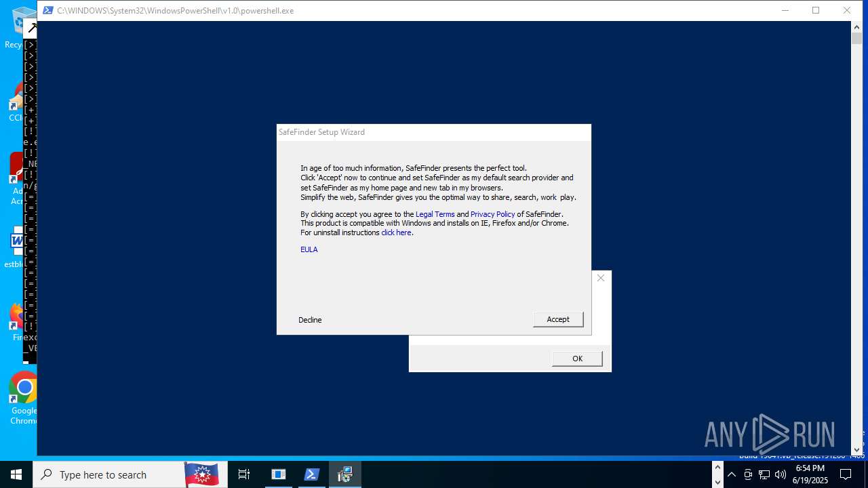Open the Legal Terms link

[435, 214]
